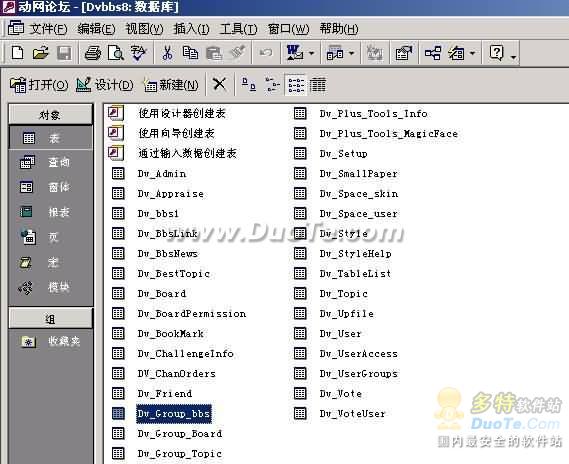Toggle the details view mode button

click(318, 85)
